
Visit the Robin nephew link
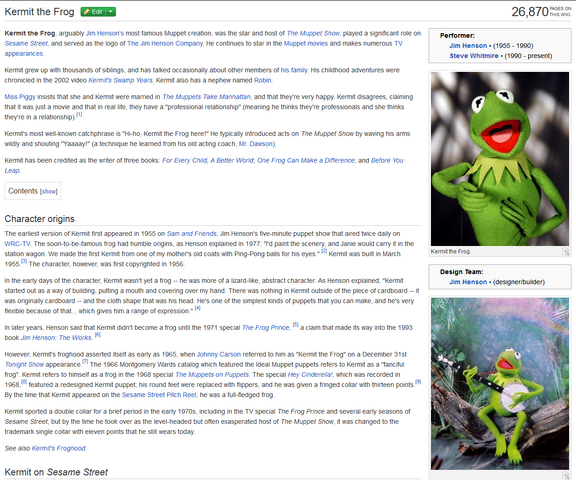pos(263,80)
